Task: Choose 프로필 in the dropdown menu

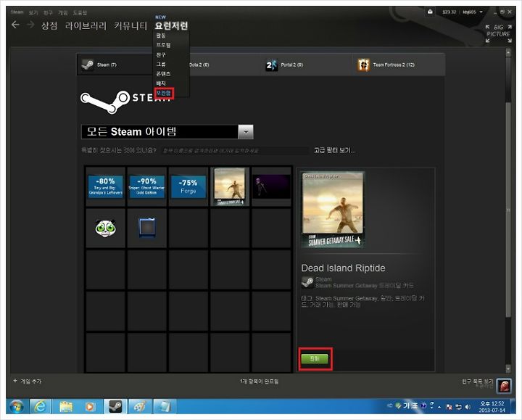Action: [x=163, y=45]
